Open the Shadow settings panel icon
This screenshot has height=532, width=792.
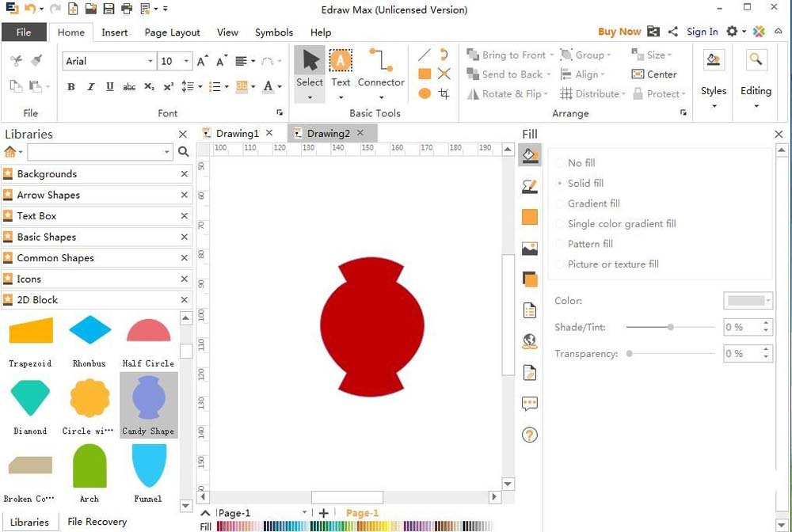tap(529, 279)
